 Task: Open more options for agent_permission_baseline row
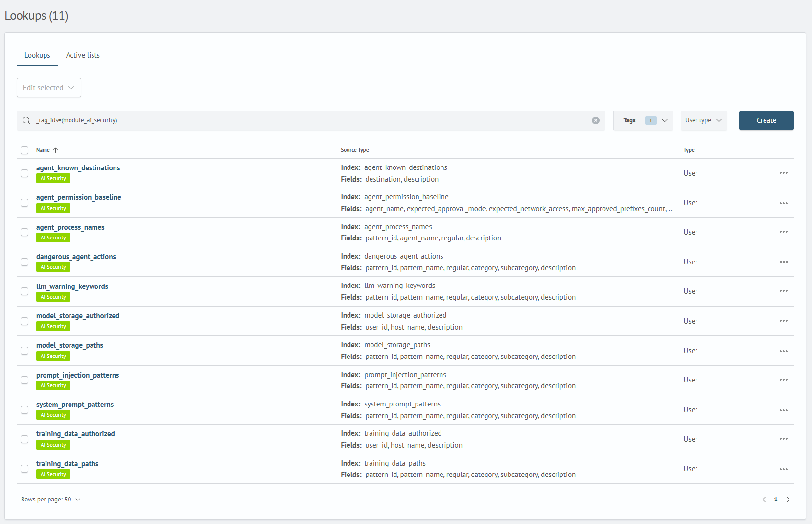pyautogui.click(x=784, y=203)
